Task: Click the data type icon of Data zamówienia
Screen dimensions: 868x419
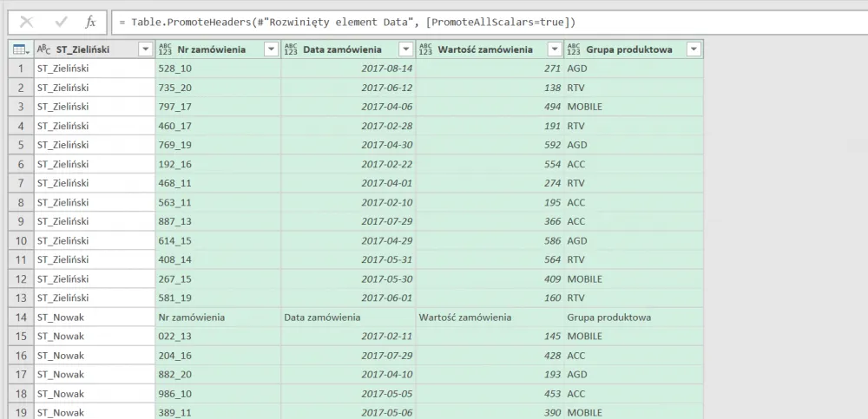Action: [x=291, y=49]
